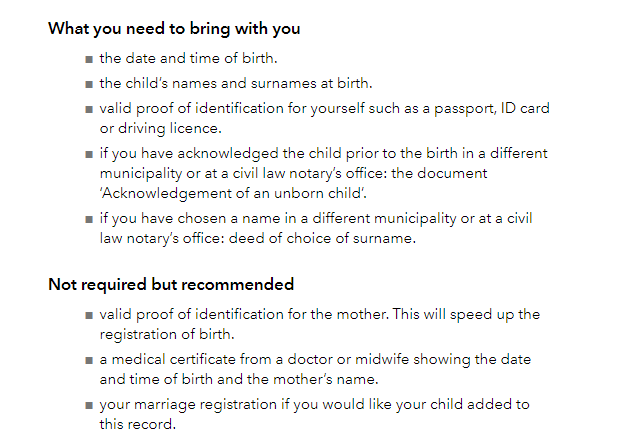
Task: Click the bullet beside 'valid proof of identification for yourself'
Action: tap(89, 109)
